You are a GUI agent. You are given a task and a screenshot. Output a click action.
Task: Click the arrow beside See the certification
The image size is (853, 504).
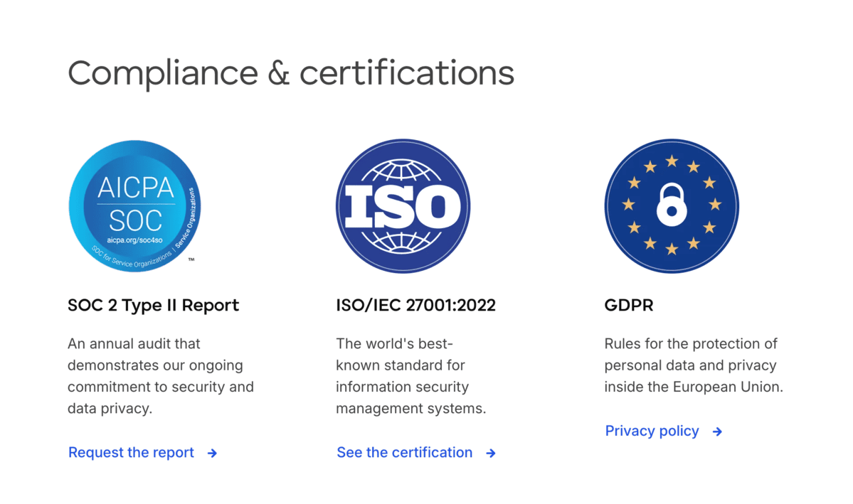490,453
